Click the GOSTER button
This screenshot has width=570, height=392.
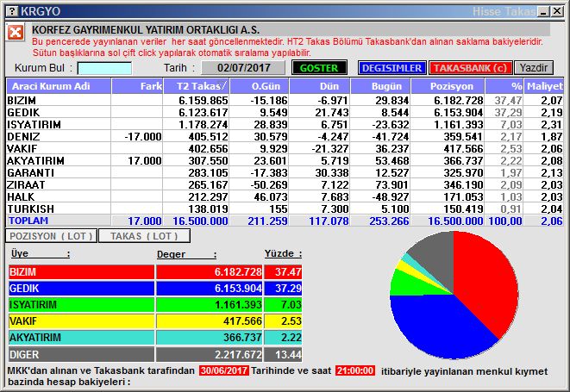319,68
